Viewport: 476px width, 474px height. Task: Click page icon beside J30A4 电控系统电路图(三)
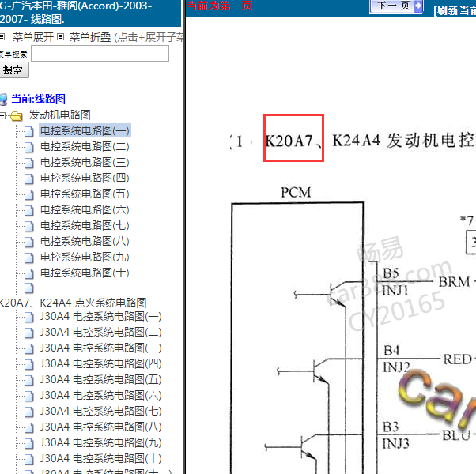[28, 348]
